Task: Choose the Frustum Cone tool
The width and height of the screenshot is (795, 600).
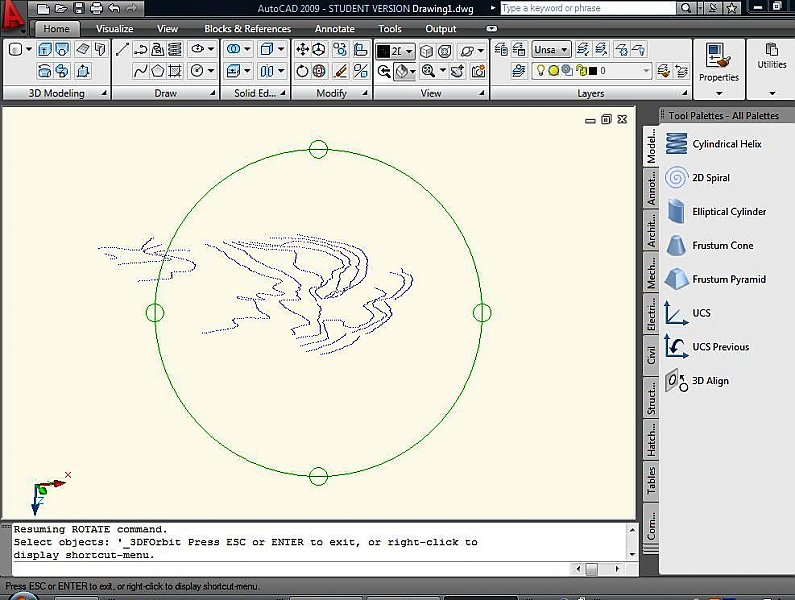Action: coord(722,246)
